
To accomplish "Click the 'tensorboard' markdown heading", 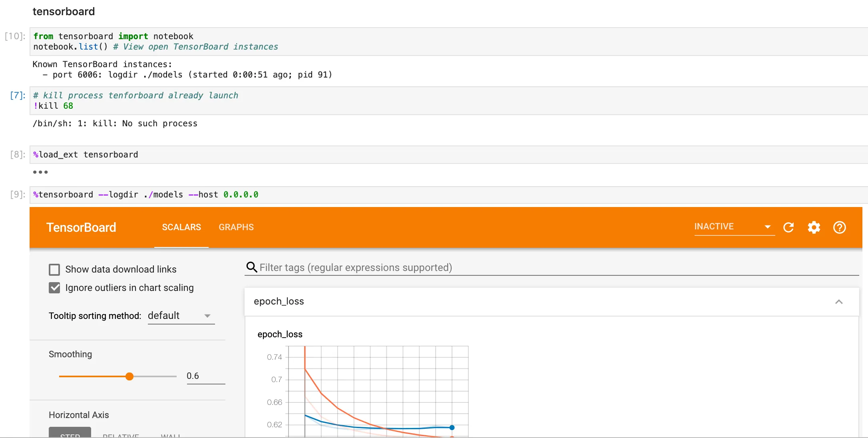I will point(64,12).
